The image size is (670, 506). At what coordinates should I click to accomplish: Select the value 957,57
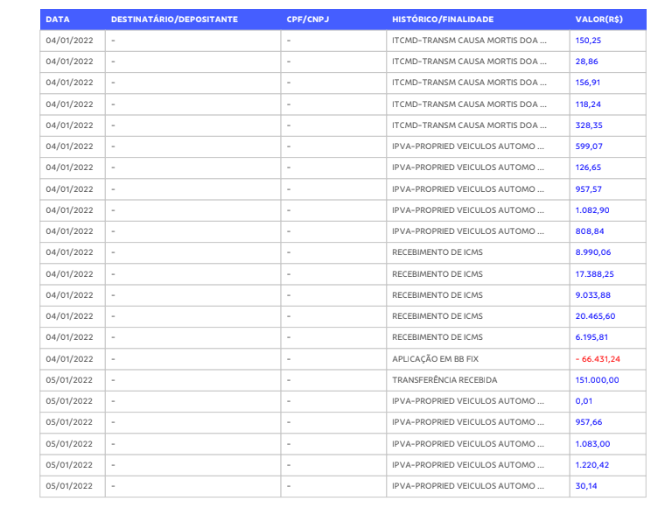(x=588, y=189)
